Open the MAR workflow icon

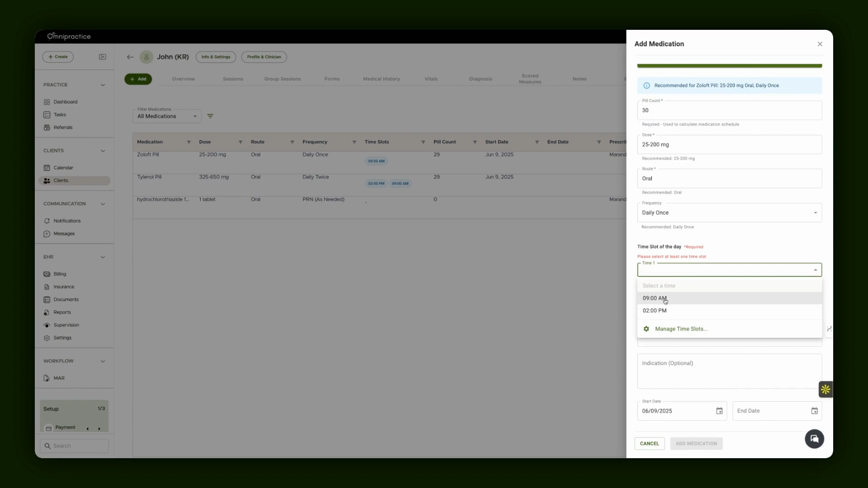47,378
